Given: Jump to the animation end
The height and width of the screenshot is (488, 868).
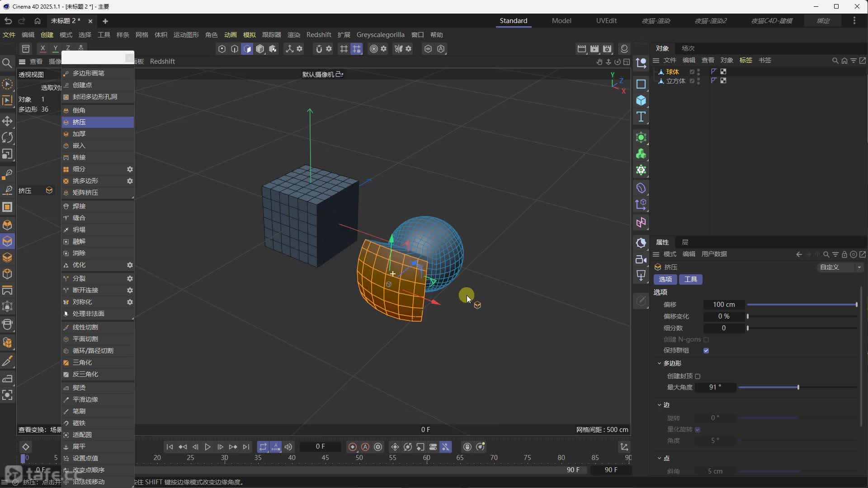Looking at the screenshot, I should click(246, 447).
